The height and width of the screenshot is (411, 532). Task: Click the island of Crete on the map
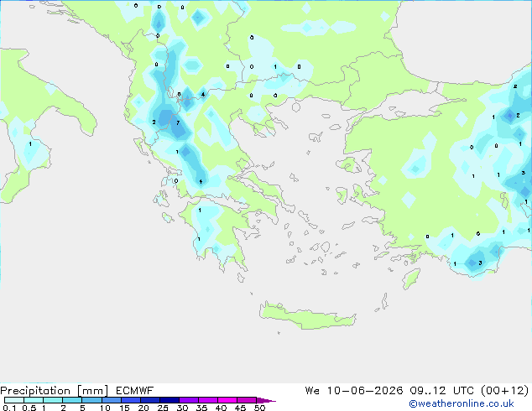coord(307,316)
